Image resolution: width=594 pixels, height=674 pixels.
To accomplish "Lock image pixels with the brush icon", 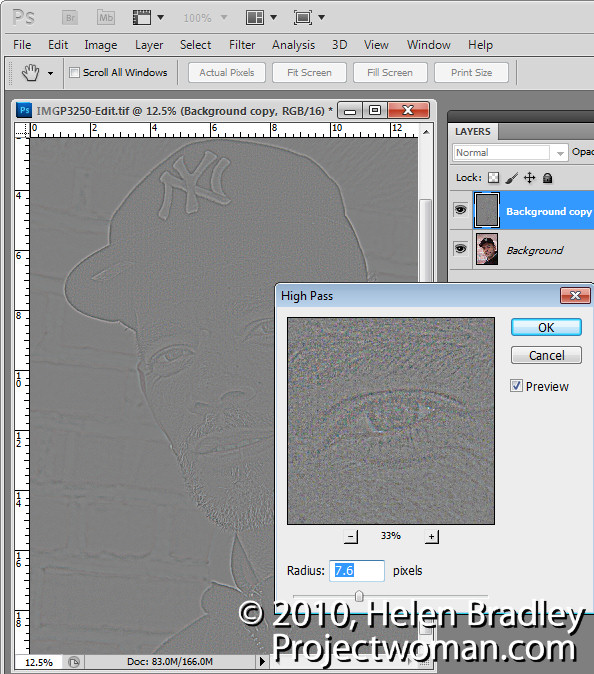I will click(511, 178).
